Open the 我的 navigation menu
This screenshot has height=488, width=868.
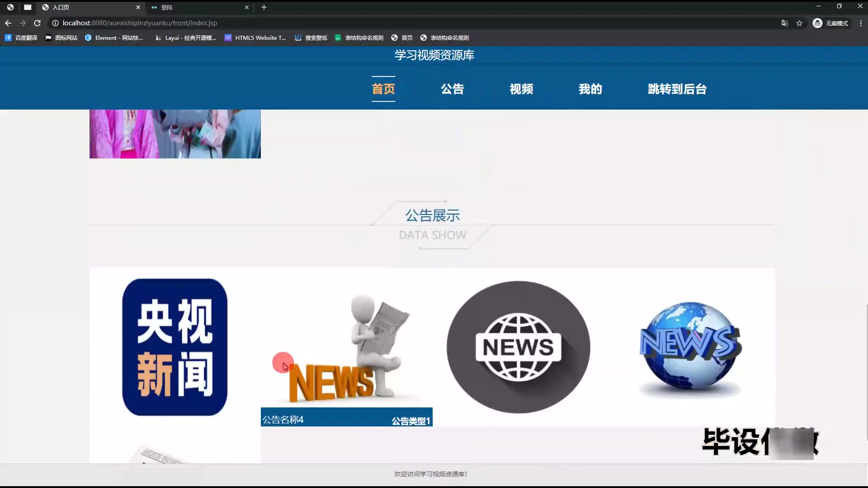coord(590,89)
